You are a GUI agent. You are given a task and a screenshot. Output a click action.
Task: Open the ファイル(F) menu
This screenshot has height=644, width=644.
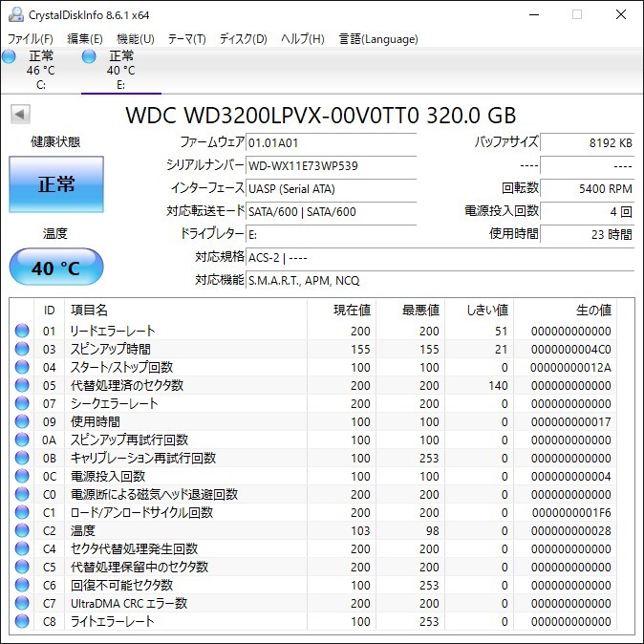click(x=31, y=39)
